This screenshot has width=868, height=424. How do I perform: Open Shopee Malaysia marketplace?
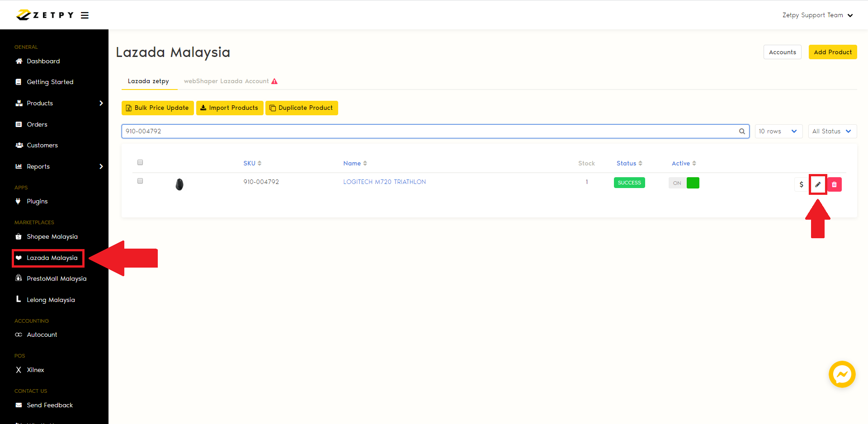click(x=52, y=236)
